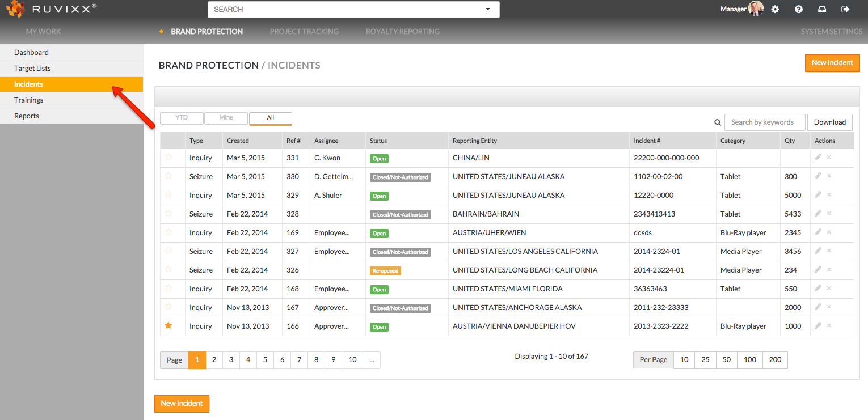Download the incidents list
The width and height of the screenshot is (868, 420).
click(829, 122)
